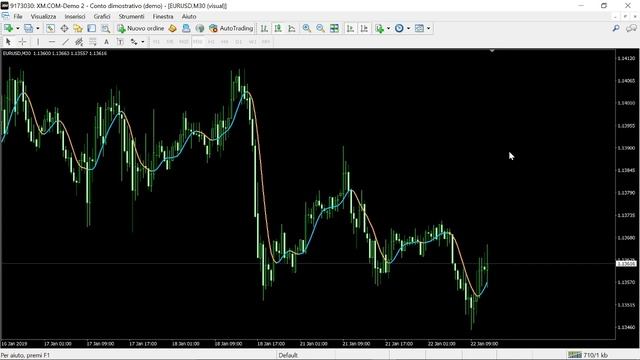Open a new chart from the toolbar
This screenshot has width=640, height=360.
coord(9,28)
